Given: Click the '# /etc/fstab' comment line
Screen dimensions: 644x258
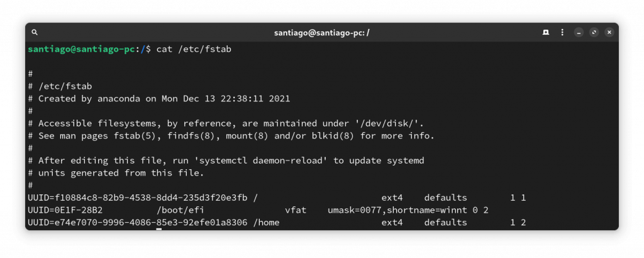Looking at the screenshot, I should (60, 86).
